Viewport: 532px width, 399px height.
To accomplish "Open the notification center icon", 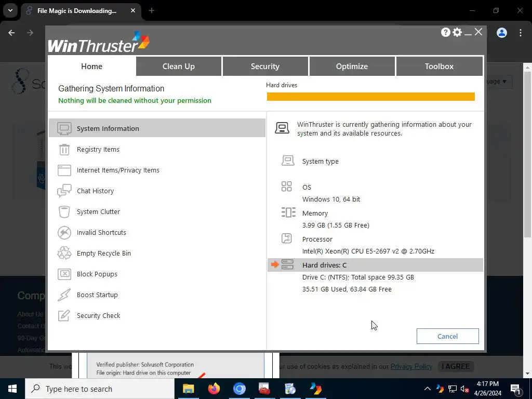I will point(515,389).
